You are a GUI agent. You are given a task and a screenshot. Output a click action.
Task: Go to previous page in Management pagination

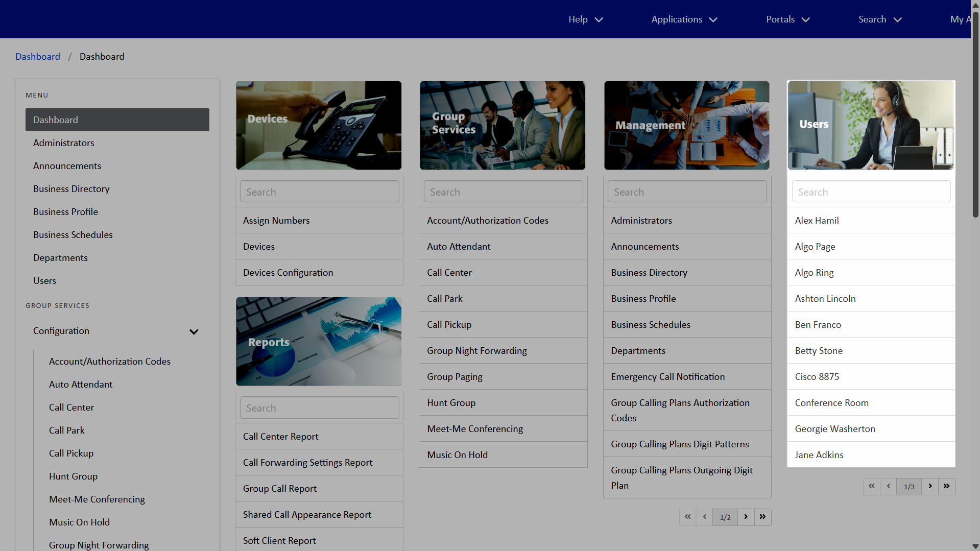[705, 517]
